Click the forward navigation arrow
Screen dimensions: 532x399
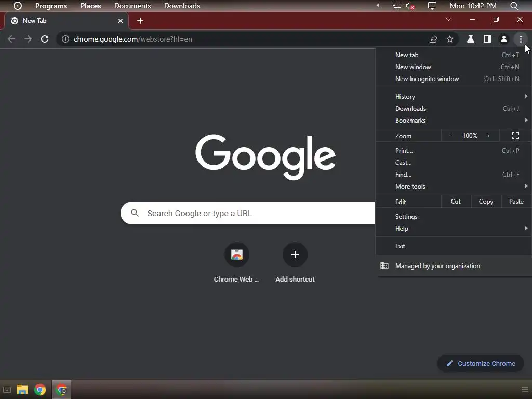[x=28, y=39]
